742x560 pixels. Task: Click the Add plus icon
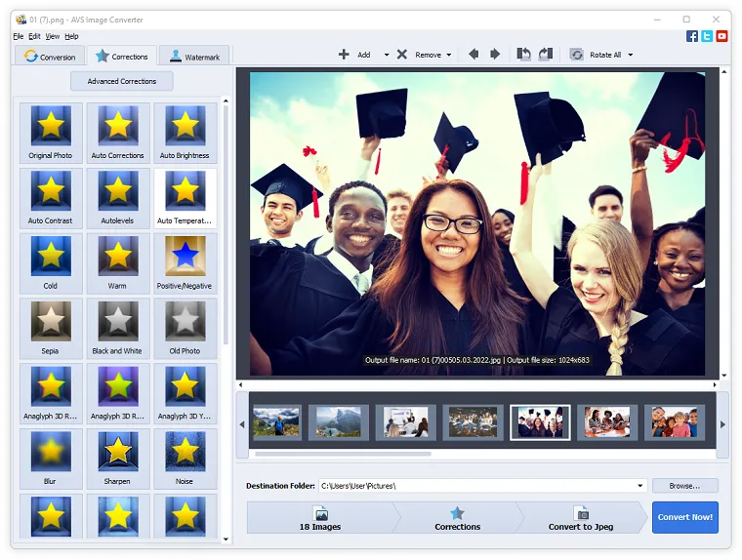tap(344, 55)
